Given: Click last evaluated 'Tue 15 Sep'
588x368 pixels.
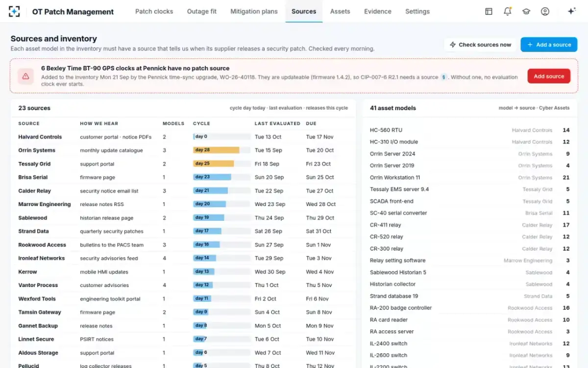Looking at the screenshot, I should pos(269,150).
